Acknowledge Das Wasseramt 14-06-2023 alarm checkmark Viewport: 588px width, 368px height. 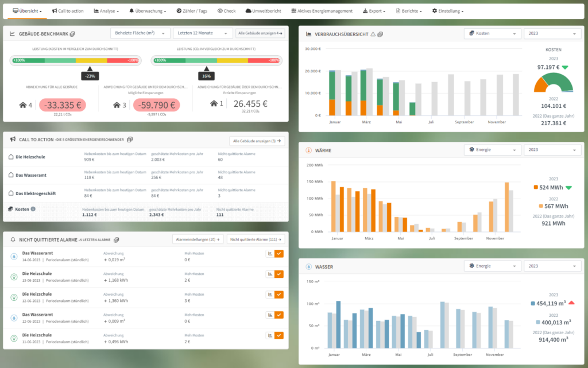point(279,254)
